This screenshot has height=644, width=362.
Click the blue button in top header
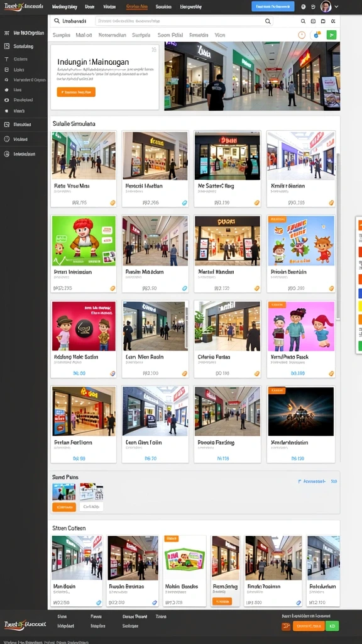tap(273, 6)
